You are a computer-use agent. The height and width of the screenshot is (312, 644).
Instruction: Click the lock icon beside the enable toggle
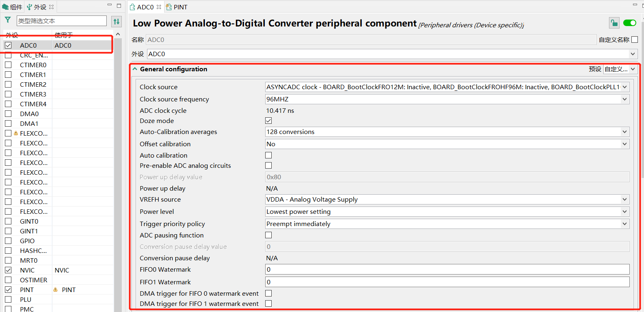(614, 23)
